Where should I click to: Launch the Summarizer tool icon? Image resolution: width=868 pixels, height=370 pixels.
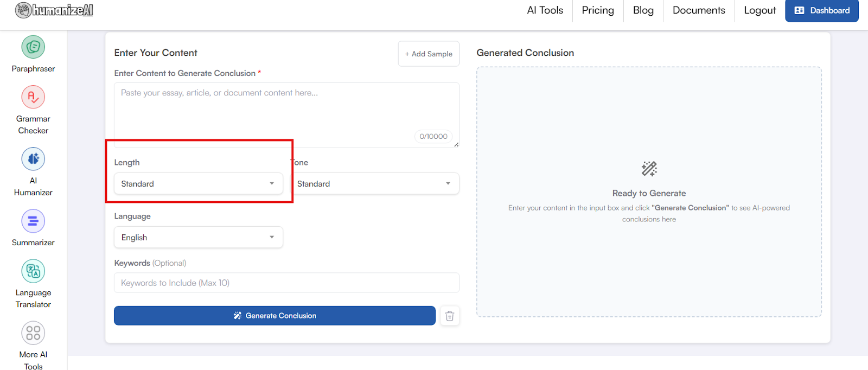tap(33, 221)
